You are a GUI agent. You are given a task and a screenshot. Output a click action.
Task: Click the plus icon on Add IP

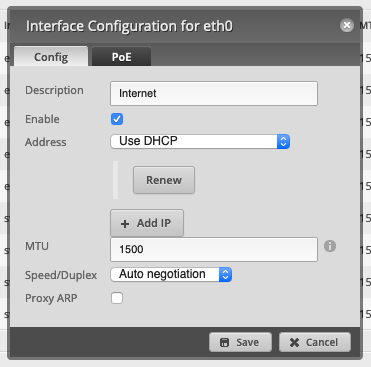(125, 224)
